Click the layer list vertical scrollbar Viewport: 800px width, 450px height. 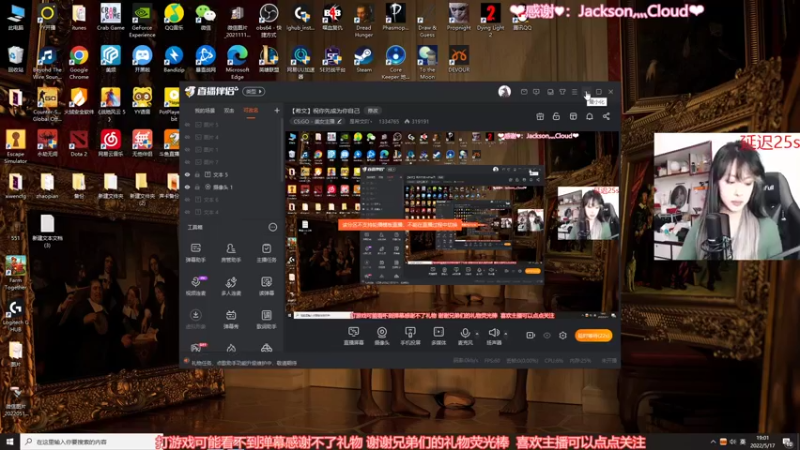pos(282,151)
